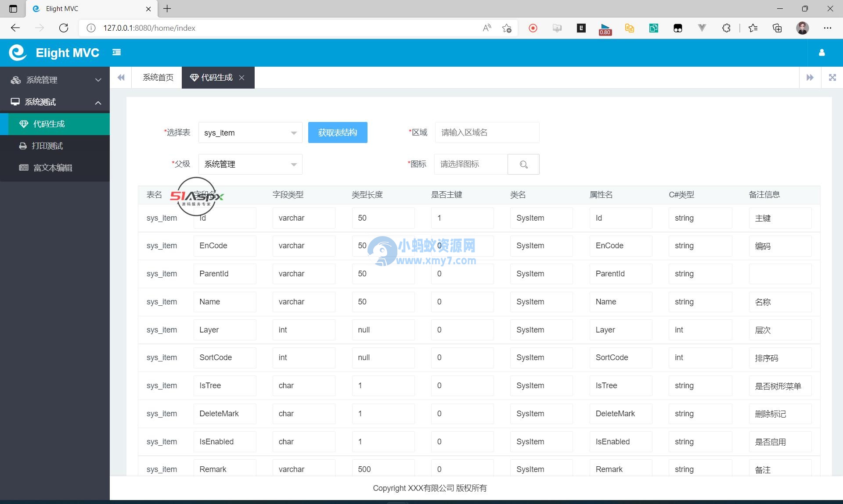Collapse 系统测试 sidebar menu
The width and height of the screenshot is (843, 504).
55,102
